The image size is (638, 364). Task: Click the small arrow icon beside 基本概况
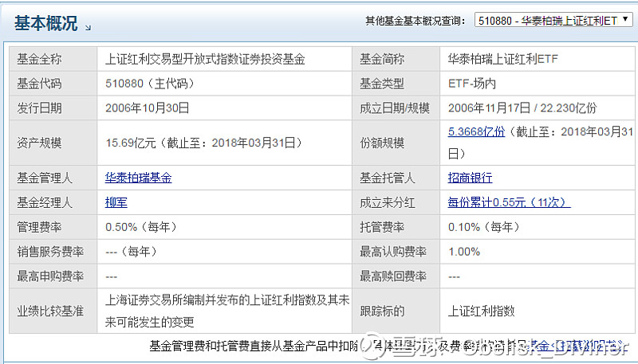point(88,27)
